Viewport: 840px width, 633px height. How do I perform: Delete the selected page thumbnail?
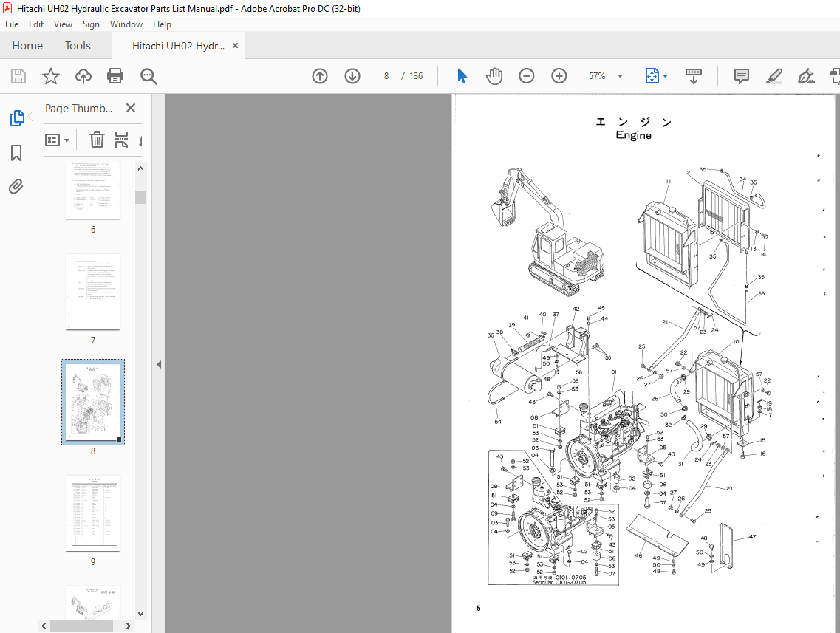(x=97, y=140)
